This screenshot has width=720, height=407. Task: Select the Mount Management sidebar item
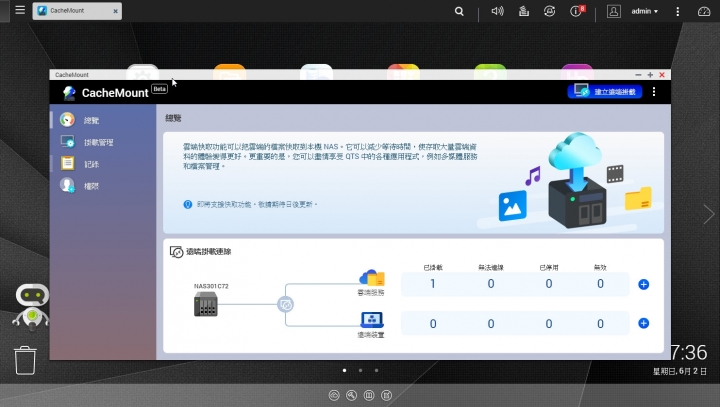point(103,142)
